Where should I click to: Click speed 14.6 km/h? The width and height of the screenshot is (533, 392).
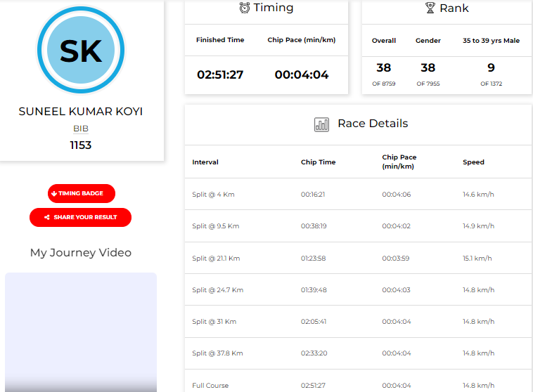tap(478, 195)
